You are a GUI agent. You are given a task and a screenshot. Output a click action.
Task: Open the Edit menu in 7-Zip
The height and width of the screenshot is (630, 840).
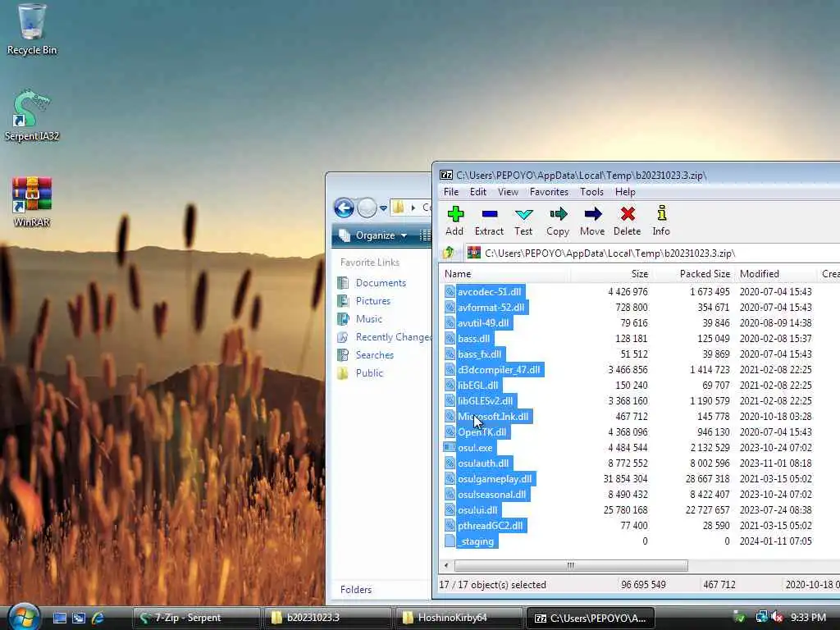478,192
